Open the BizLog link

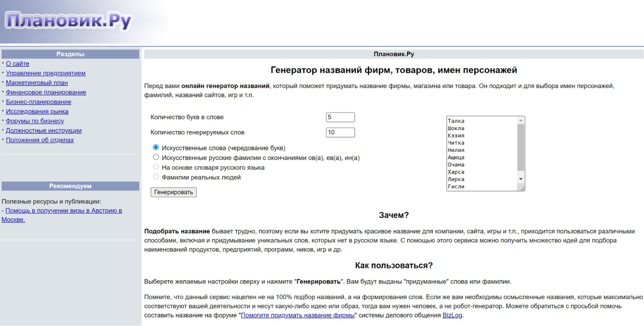click(452, 315)
